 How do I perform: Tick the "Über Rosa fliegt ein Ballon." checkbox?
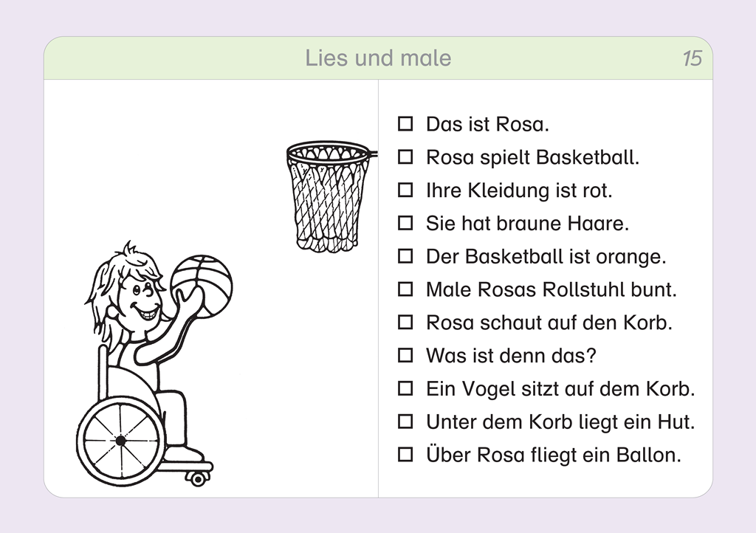pyautogui.click(x=405, y=455)
